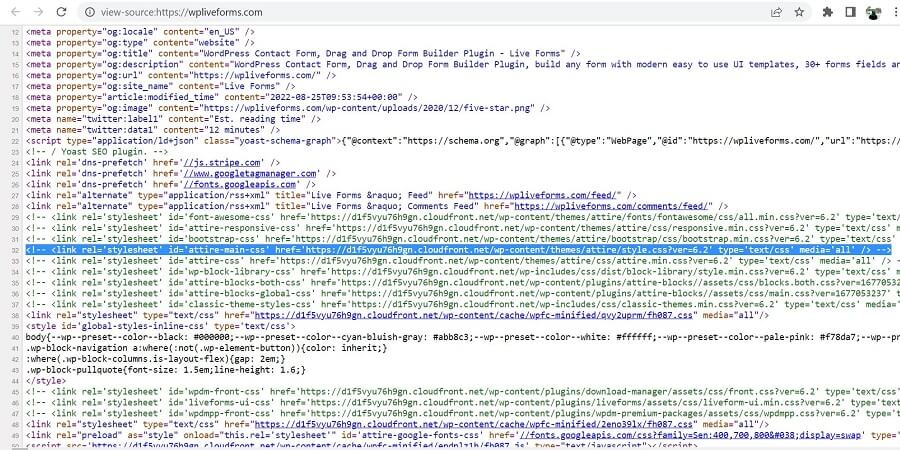Click the attire-blocks-both-css comment line

point(463,282)
